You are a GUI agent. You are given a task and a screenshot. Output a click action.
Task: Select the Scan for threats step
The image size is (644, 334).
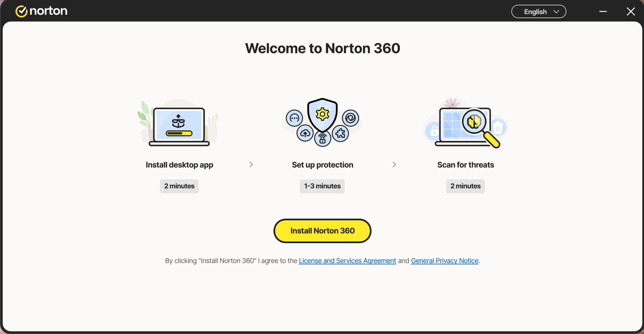coord(465,164)
